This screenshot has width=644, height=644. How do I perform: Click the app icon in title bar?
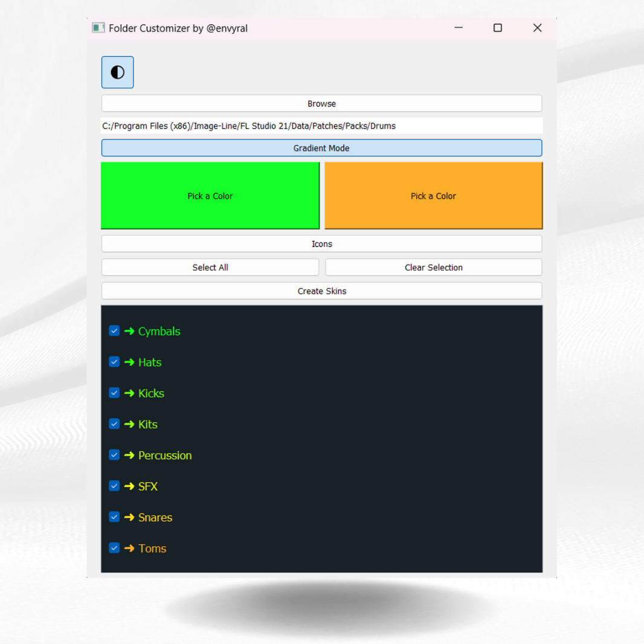coord(98,28)
